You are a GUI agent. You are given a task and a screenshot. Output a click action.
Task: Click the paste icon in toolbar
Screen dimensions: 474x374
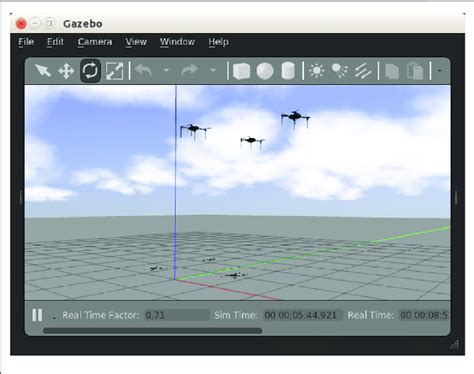pos(415,71)
